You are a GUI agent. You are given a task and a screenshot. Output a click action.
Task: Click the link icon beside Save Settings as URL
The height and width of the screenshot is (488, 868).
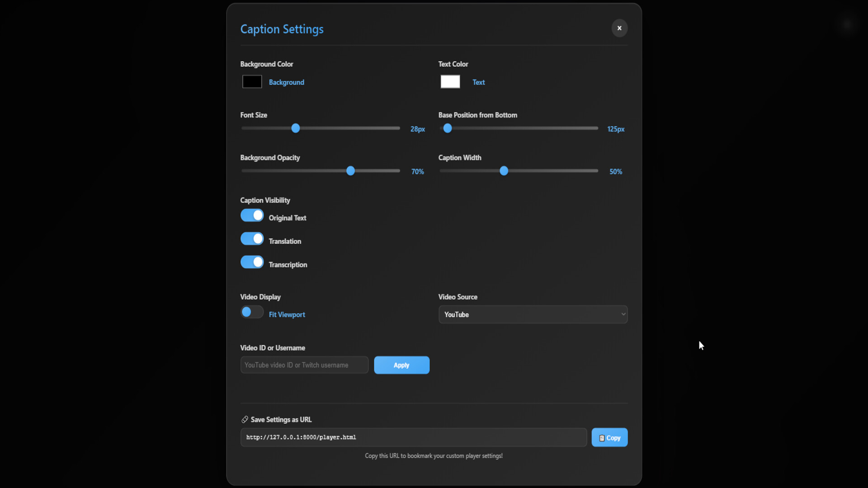(x=245, y=419)
